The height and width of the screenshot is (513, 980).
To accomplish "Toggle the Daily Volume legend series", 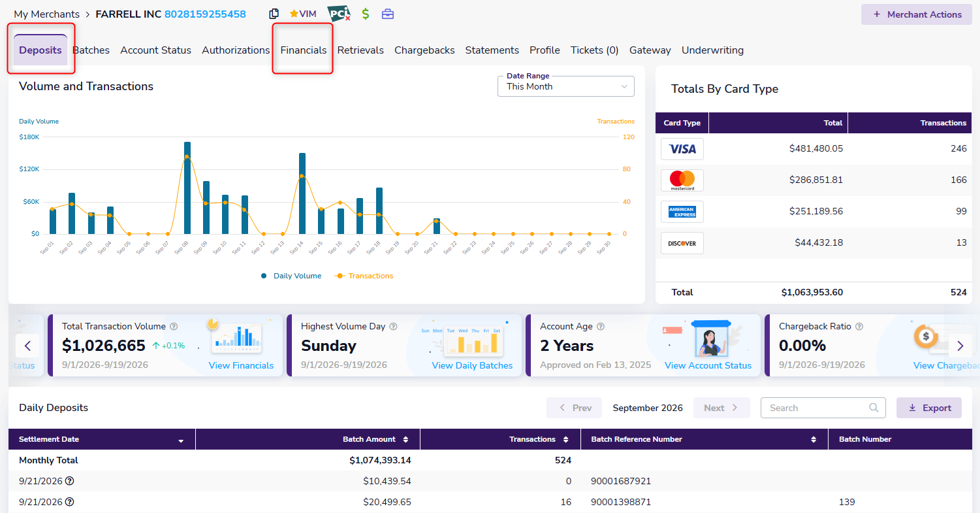I will click(291, 276).
